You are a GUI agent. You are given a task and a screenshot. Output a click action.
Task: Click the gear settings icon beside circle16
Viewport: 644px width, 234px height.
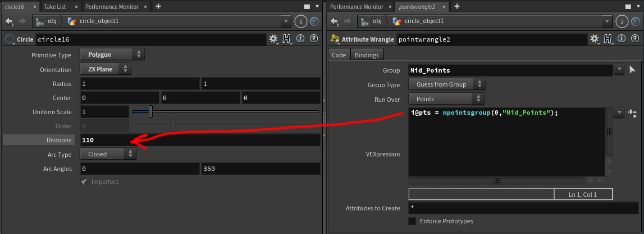tap(273, 39)
